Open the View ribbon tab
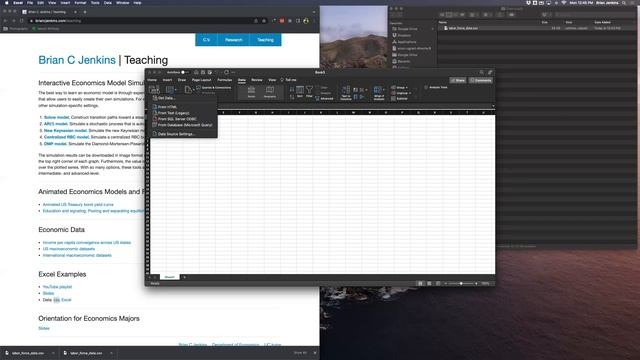The height and width of the screenshot is (360, 640). [x=272, y=80]
